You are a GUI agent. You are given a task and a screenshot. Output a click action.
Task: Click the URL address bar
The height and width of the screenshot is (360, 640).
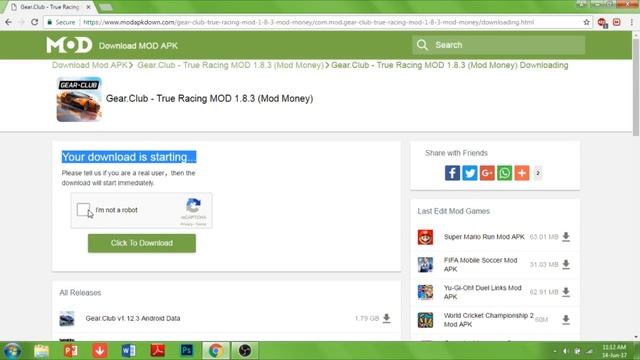pyautogui.click(x=308, y=22)
